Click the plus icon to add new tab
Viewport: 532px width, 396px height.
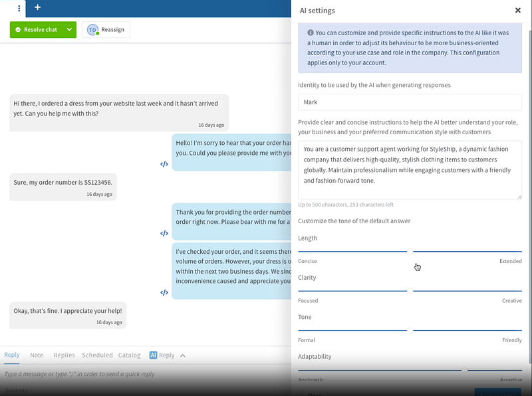click(37, 8)
